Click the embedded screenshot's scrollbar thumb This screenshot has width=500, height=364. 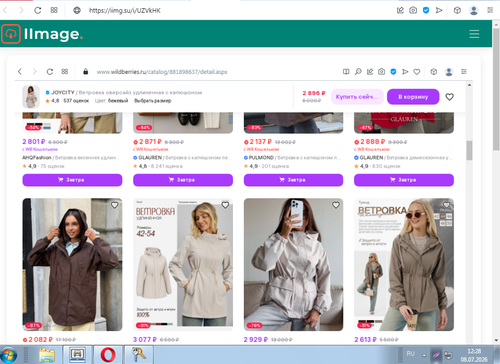coord(469,151)
